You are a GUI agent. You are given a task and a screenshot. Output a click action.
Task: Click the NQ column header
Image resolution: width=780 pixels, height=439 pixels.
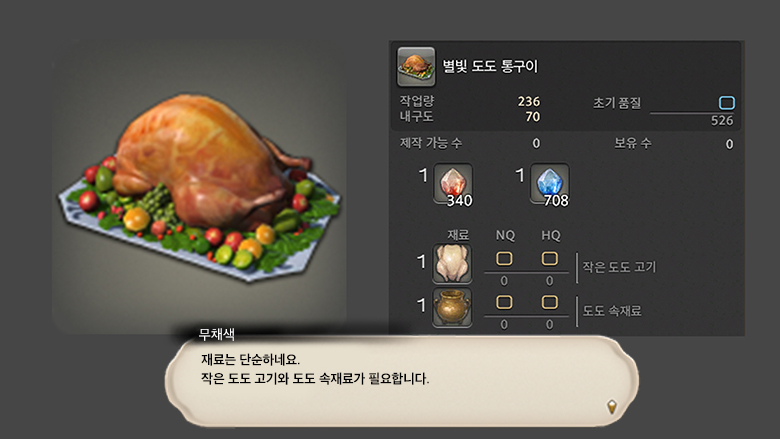pyautogui.click(x=505, y=236)
